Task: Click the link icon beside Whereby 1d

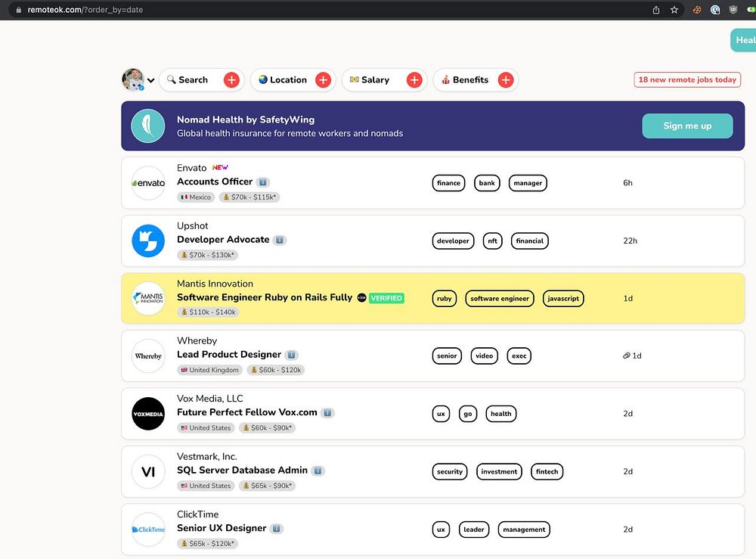Action: click(626, 356)
